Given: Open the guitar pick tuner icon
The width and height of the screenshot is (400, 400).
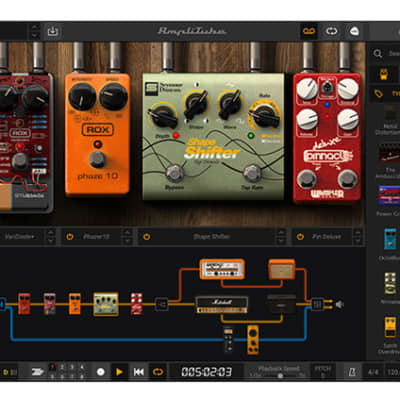Looking at the screenshot, I should tap(354, 31).
